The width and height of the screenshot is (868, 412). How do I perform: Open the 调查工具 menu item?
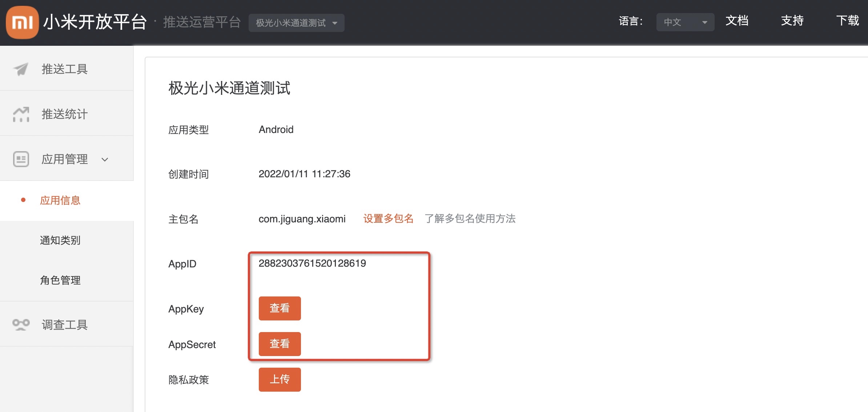tap(65, 325)
